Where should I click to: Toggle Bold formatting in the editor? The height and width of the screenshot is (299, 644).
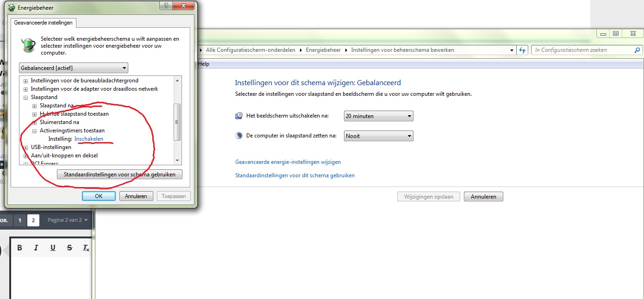pos(19,248)
